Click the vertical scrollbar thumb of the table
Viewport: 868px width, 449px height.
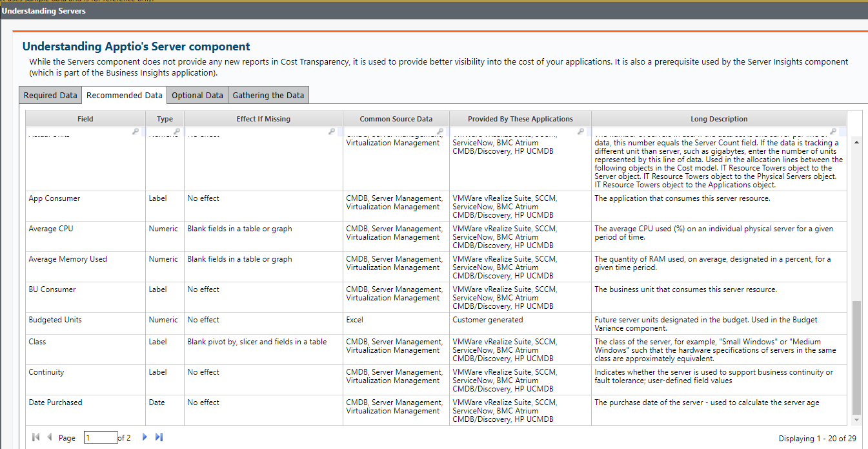pyautogui.click(x=857, y=357)
